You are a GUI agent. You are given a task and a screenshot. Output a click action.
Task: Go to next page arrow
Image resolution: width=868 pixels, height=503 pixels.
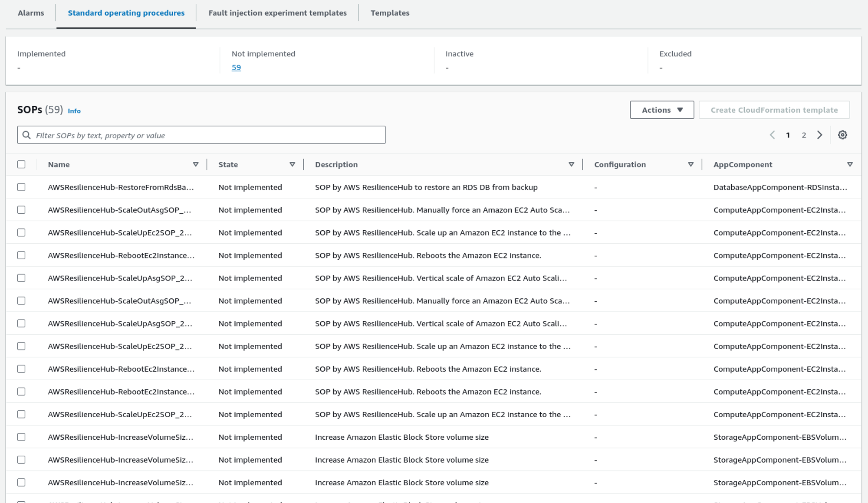(819, 135)
